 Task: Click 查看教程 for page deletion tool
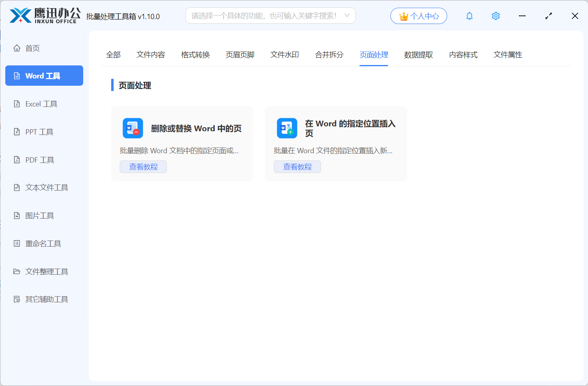click(143, 166)
